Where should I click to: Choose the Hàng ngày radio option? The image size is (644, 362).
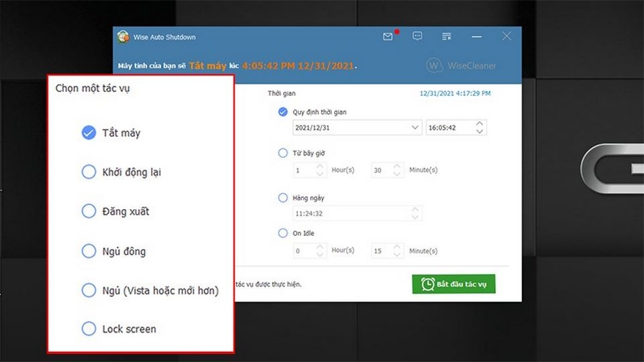pos(282,198)
